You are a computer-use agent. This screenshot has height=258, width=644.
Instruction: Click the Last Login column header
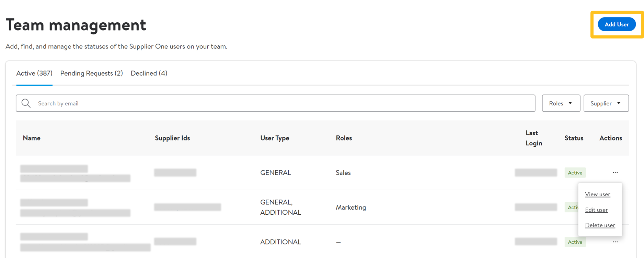[533, 138]
